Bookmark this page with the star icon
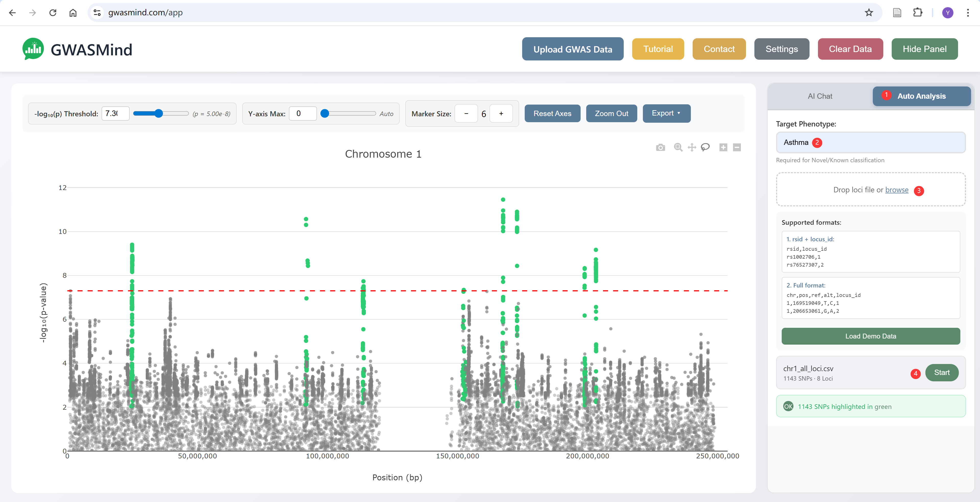The image size is (980, 502). click(x=869, y=12)
